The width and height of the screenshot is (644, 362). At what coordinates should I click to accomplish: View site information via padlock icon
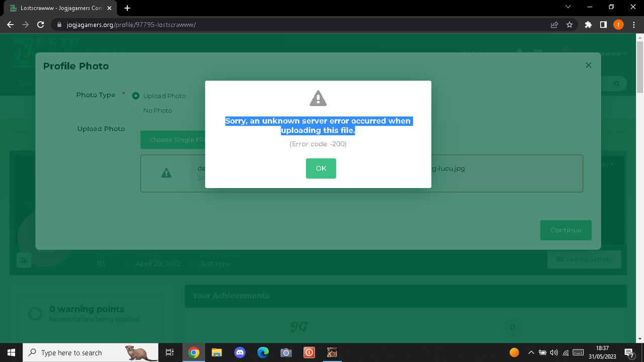coord(59,25)
